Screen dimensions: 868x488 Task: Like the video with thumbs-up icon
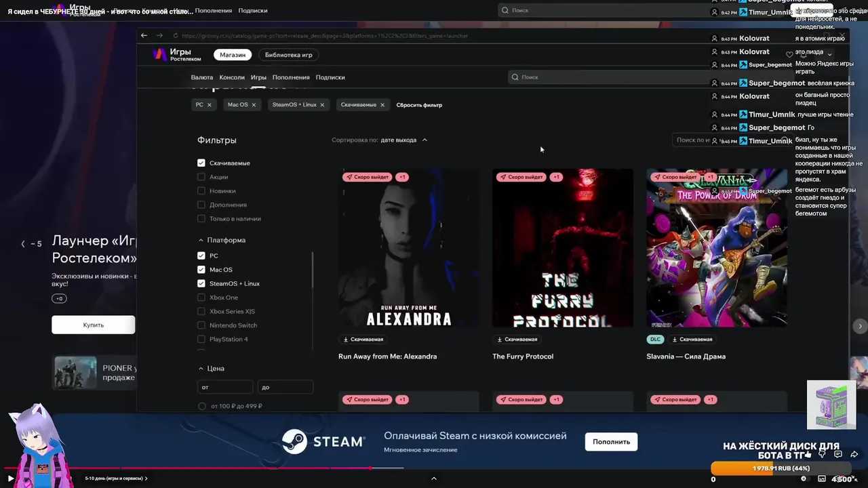[808, 454]
